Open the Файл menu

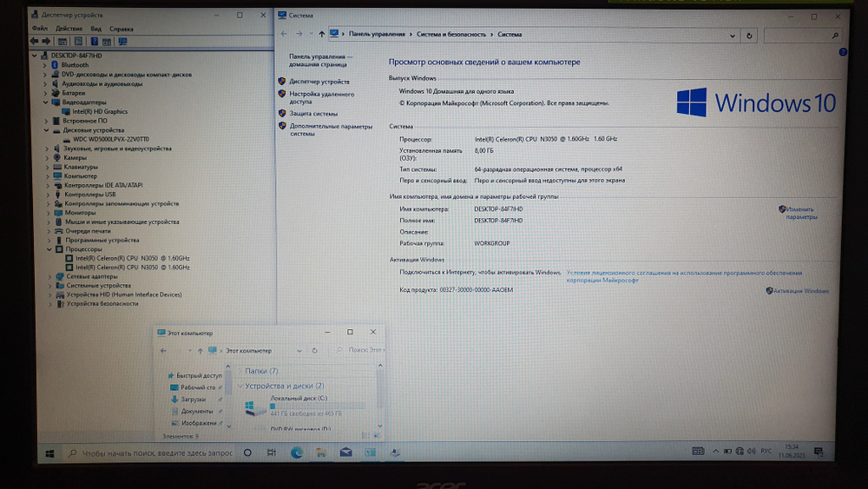coord(40,29)
